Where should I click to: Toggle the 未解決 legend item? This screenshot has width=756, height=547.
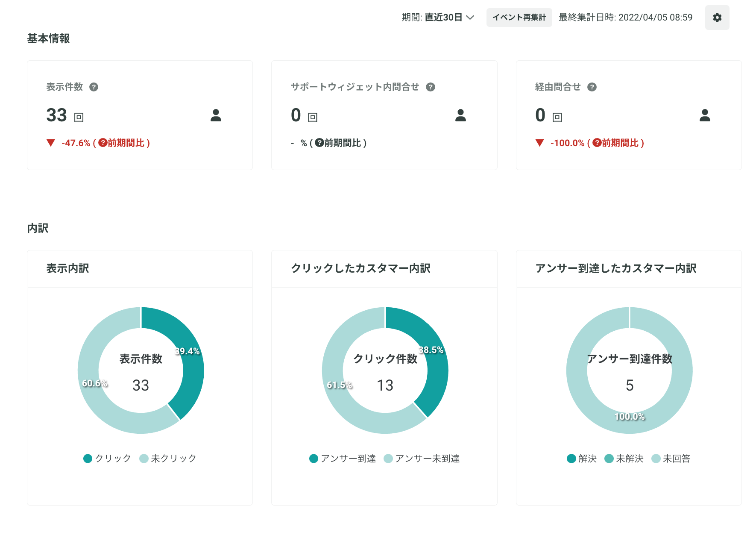[x=624, y=459]
